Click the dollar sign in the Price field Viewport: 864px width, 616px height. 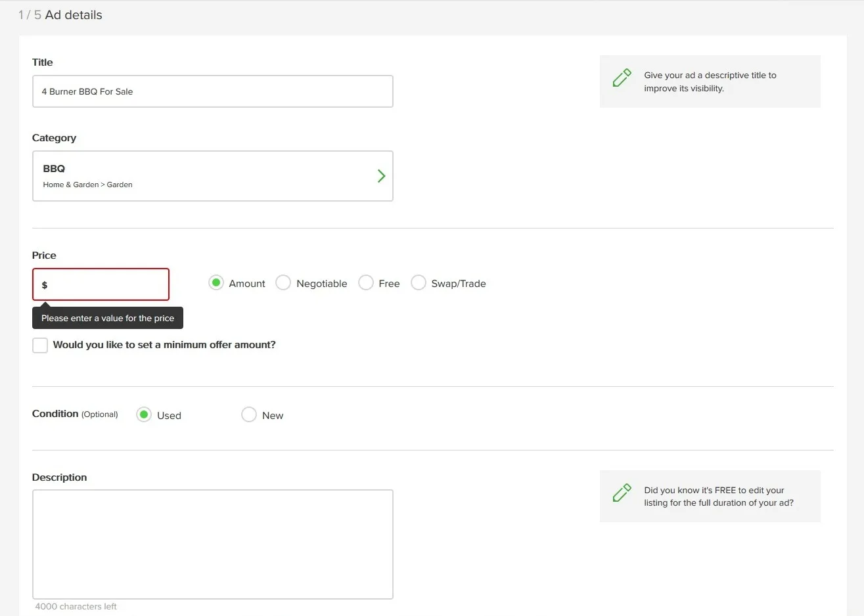(x=44, y=284)
